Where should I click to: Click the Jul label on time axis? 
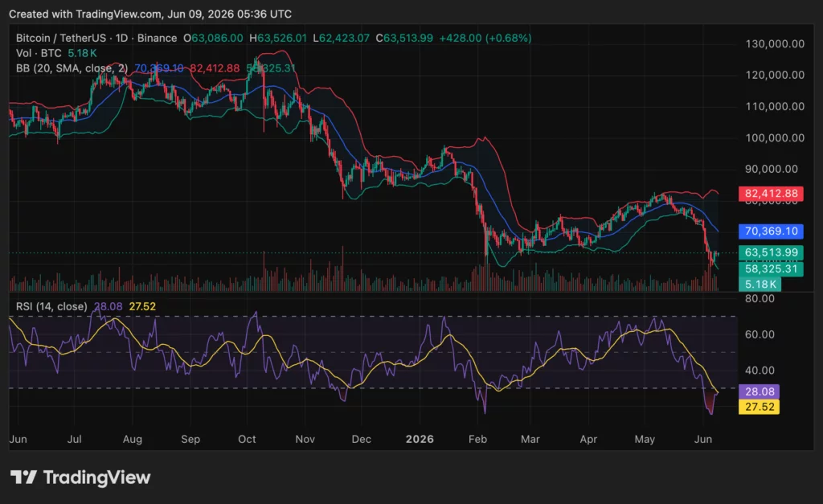pos(75,439)
